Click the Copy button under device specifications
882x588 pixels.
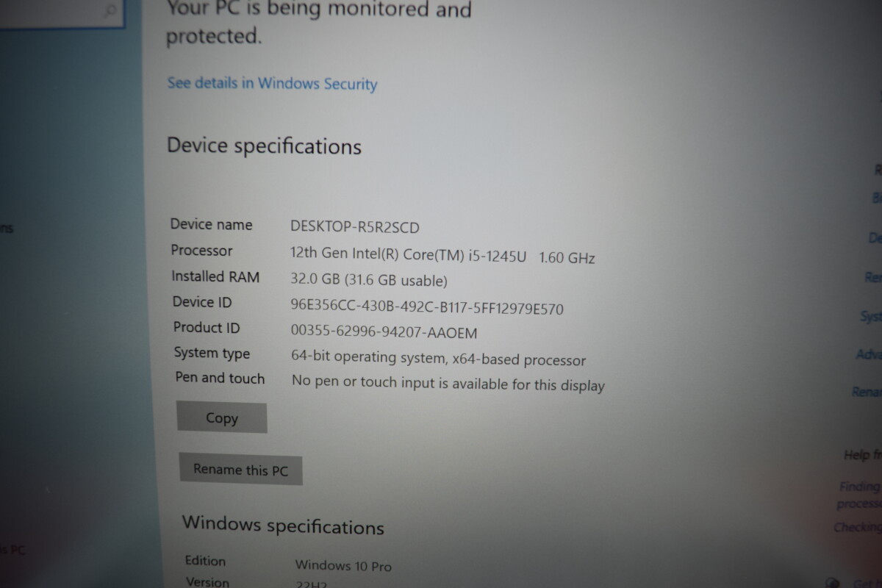point(222,417)
